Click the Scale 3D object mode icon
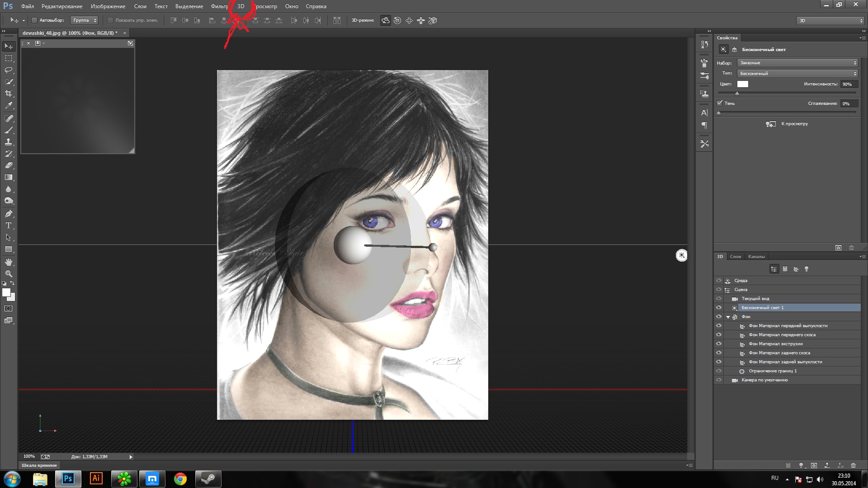Viewport: 868px width, 488px height. [433, 20]
